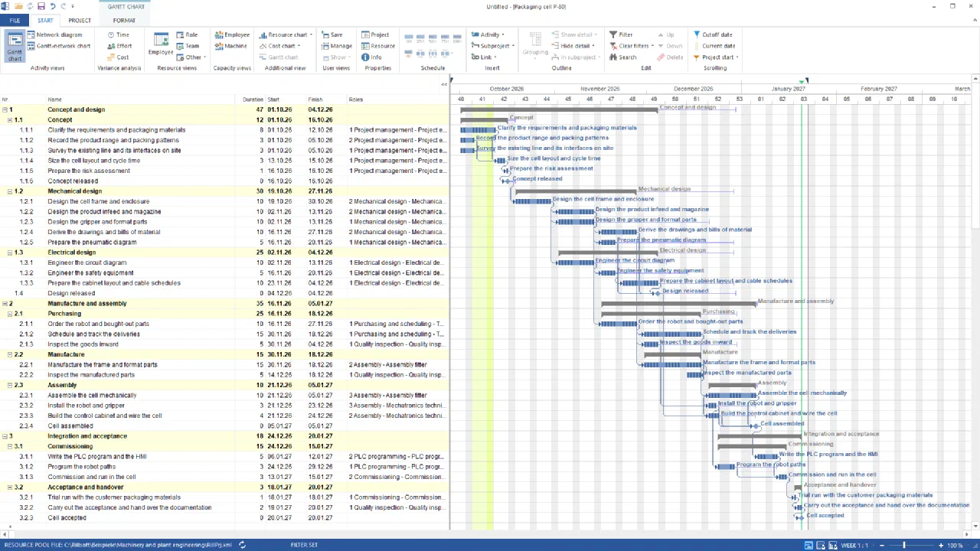
Task: Open Manage user views
Action: pos(337,46)
